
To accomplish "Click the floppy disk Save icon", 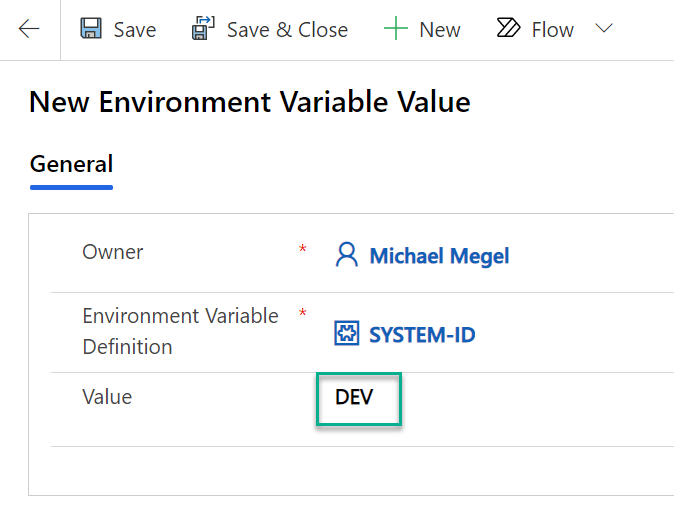I will pos(92,29).
